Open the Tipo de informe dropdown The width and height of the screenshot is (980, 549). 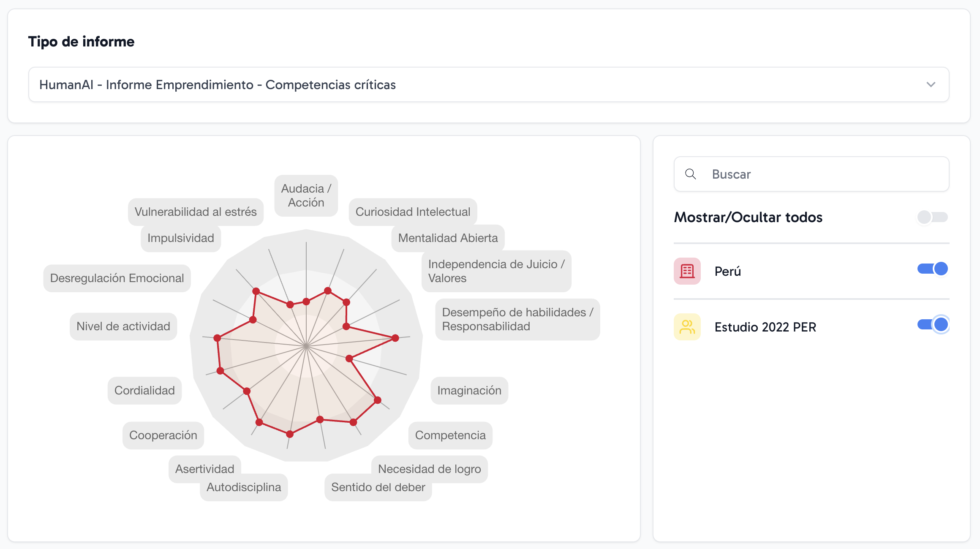[488, 84]
